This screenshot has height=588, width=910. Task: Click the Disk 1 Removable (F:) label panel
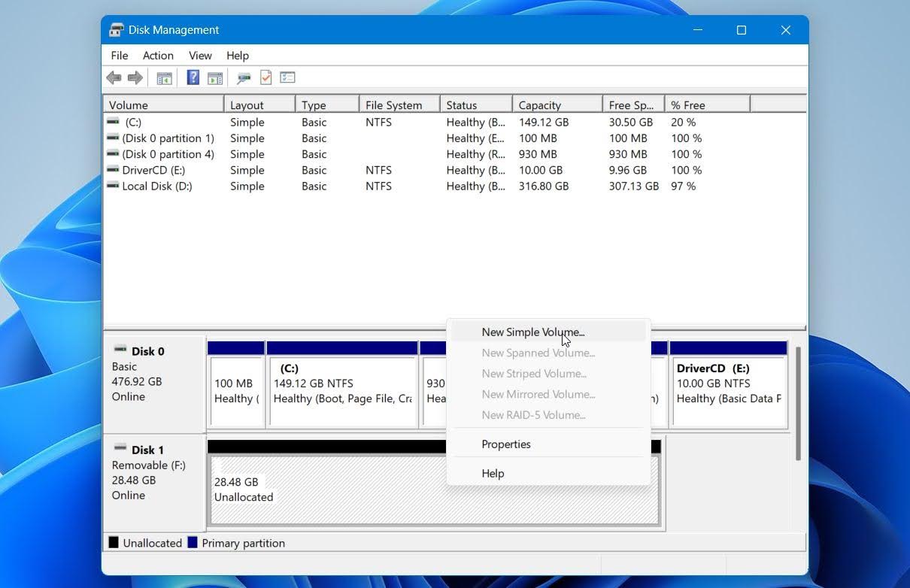point(154,482)
